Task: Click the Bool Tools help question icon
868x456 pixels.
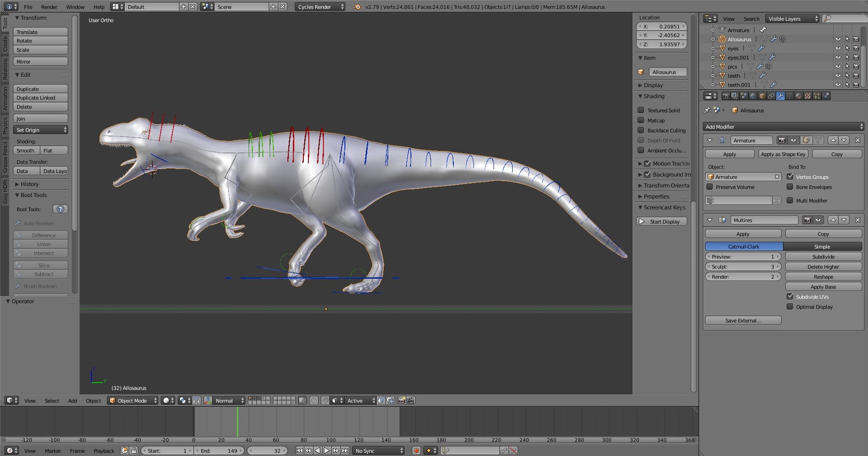Action: pyautogui.click(x=60, y=209)
